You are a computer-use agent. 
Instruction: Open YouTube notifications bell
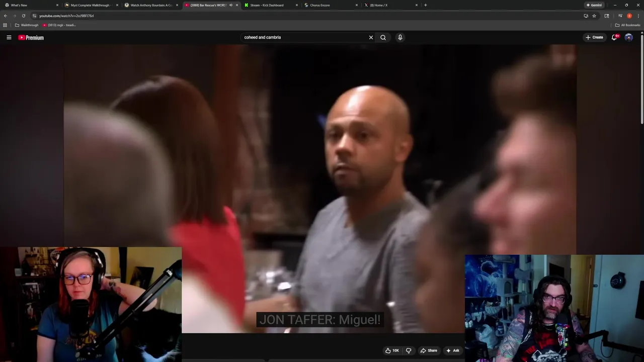coord(614,37)
